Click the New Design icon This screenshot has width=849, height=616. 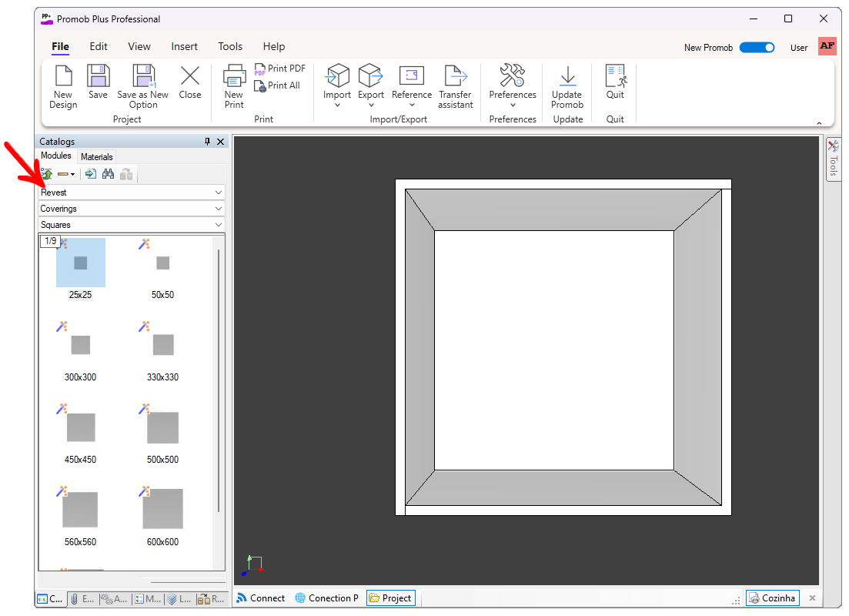click(x=63, y=76)
